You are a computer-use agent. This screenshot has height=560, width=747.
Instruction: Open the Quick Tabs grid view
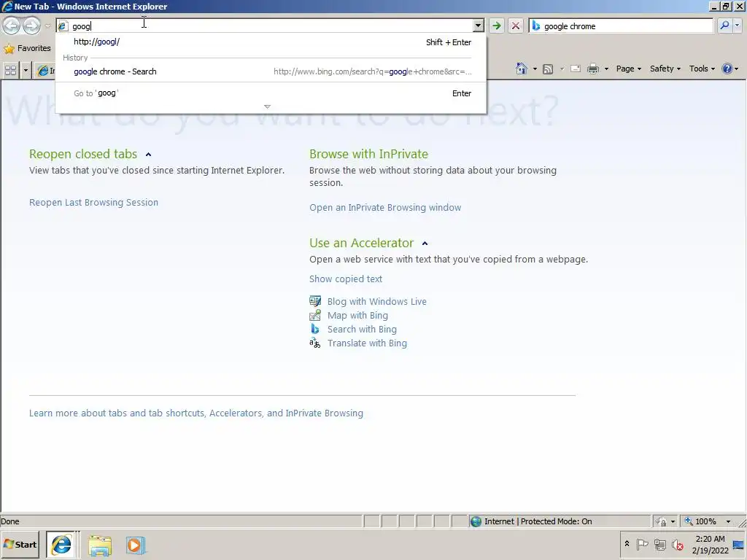(10, 71)
